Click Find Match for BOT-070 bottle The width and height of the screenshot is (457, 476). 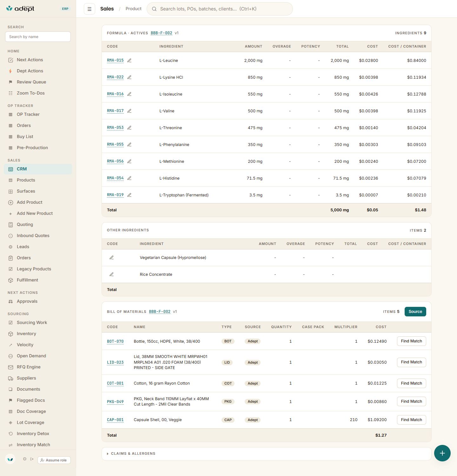[x=412, y=341]
